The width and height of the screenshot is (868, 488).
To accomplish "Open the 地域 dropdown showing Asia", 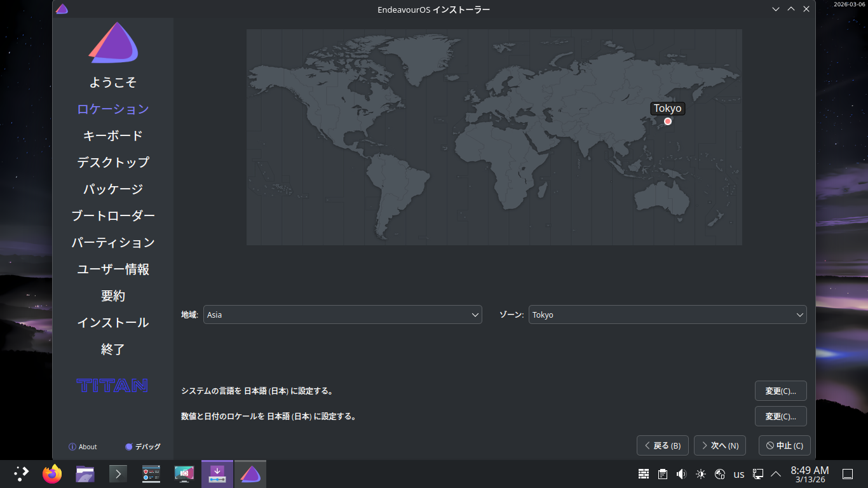I will [x=342, y=315].
